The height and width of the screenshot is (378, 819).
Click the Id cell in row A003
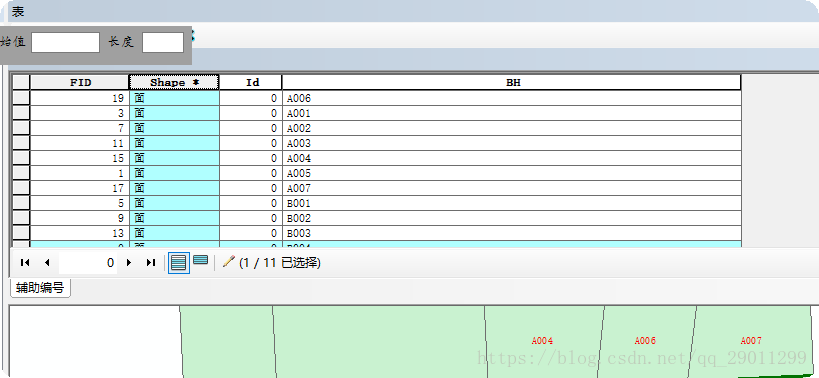pos(251,143)
